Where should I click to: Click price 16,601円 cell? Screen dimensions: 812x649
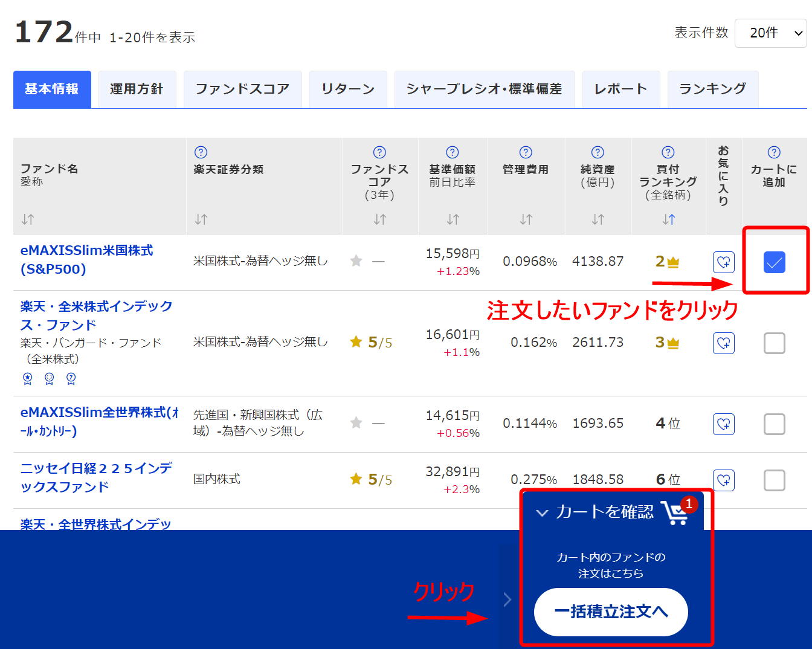click(453, 335)
